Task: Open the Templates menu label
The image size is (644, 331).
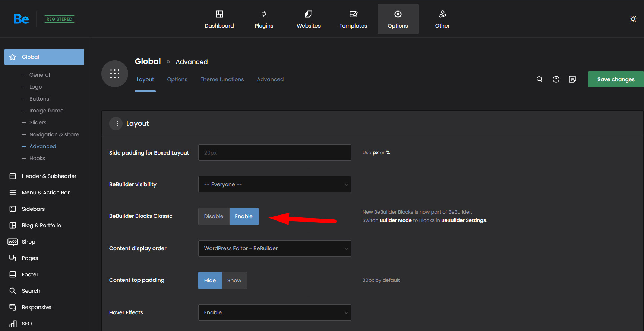Action: point(353,26)
